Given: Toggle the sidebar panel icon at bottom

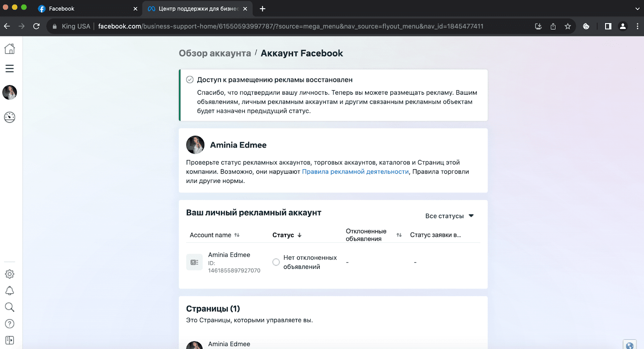Looking at the screenshot, I should coord(10,340).
